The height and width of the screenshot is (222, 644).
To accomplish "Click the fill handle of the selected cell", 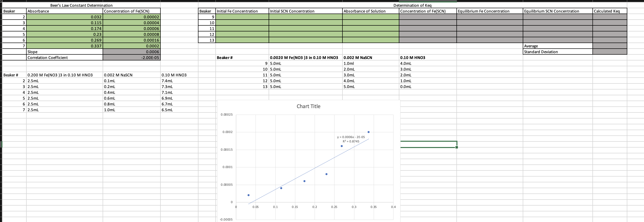I will pos(456,147).
